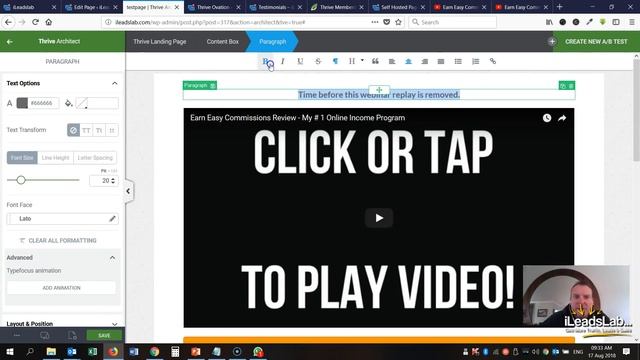Switch to Font Size tab
Screen dimensions: 640x360
[22, 158]
